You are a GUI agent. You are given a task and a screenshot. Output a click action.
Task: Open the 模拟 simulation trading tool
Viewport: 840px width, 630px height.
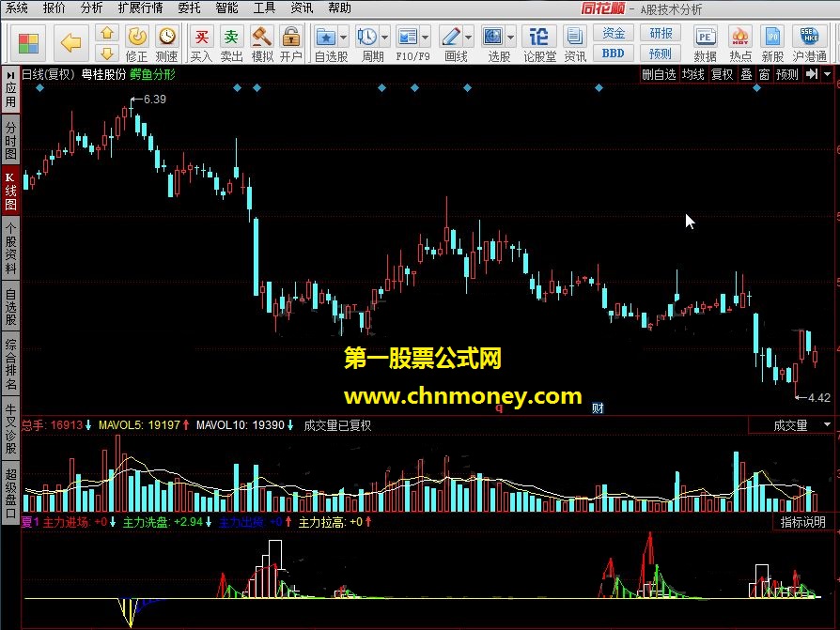(x=262, y=44)
